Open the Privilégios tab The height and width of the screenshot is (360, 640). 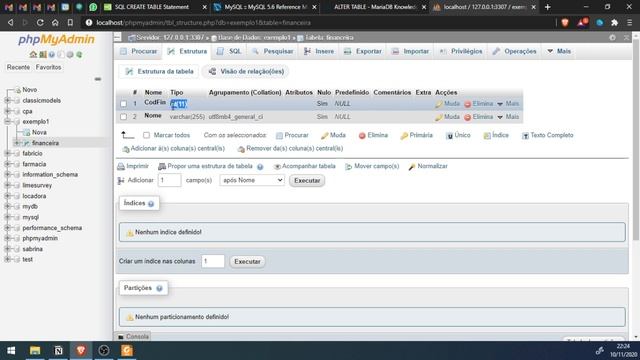(461, 51)
